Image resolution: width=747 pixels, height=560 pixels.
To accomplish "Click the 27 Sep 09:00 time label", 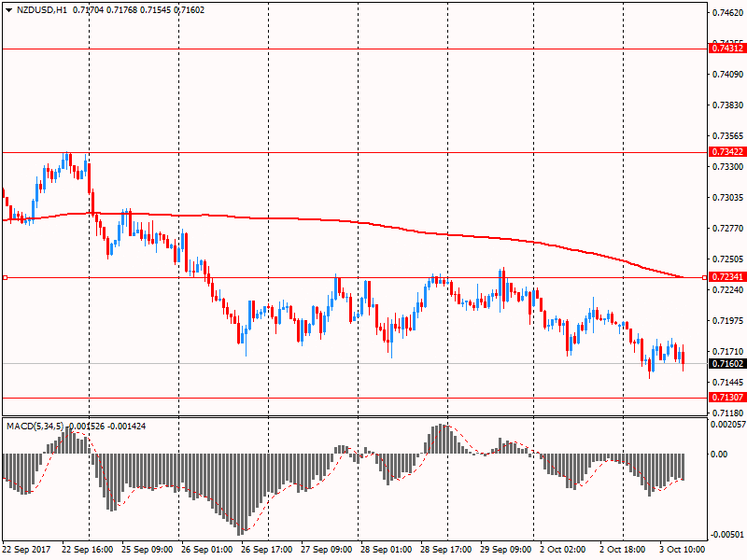I will [326, 549].
